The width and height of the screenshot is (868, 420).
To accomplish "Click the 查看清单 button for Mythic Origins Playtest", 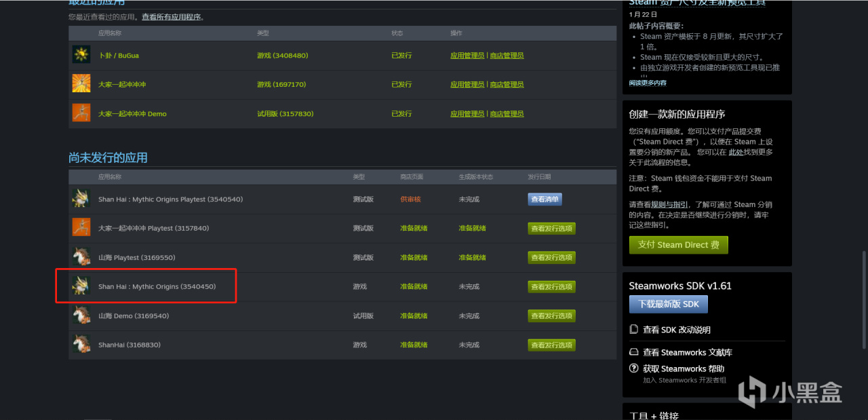I will [x=545, y=199].
